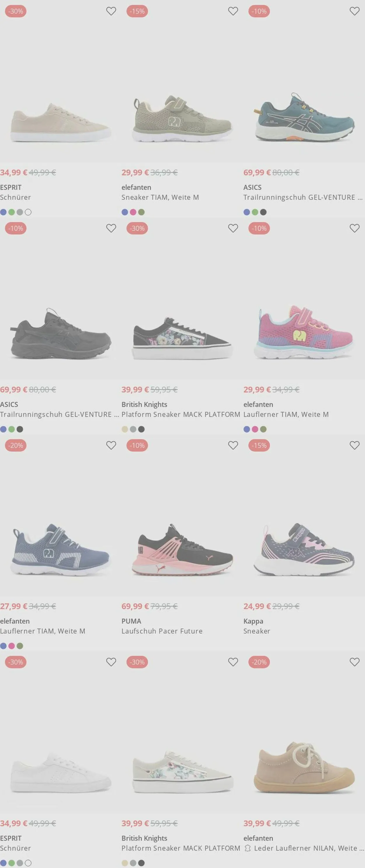Click the -20% badge on Lauflerner NILAN

click(x=259, y=662)
